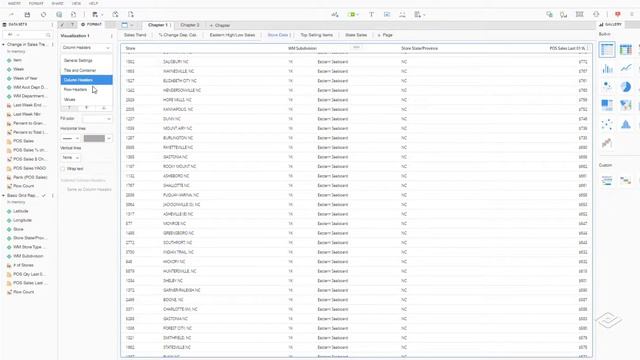Add a new Chapter
Viewport: 640px width, 360px height.
[x=220, y=25]
